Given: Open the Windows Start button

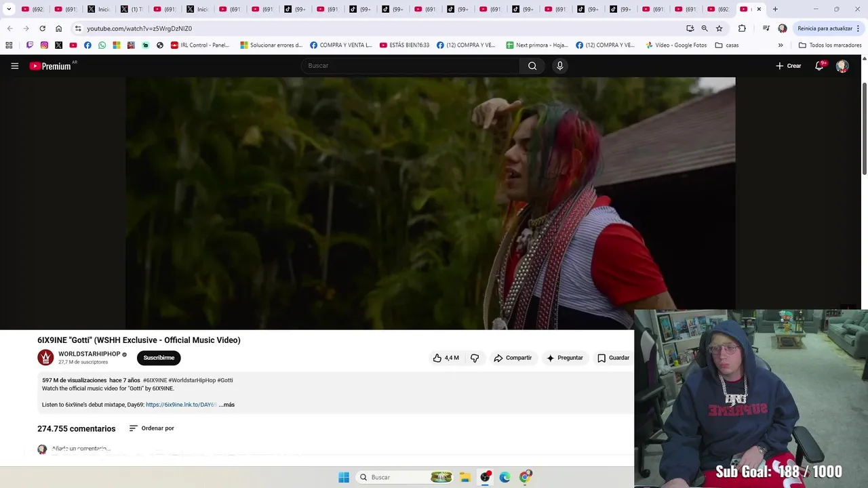Looking at the screenshot, I should (x=344, y=477).
